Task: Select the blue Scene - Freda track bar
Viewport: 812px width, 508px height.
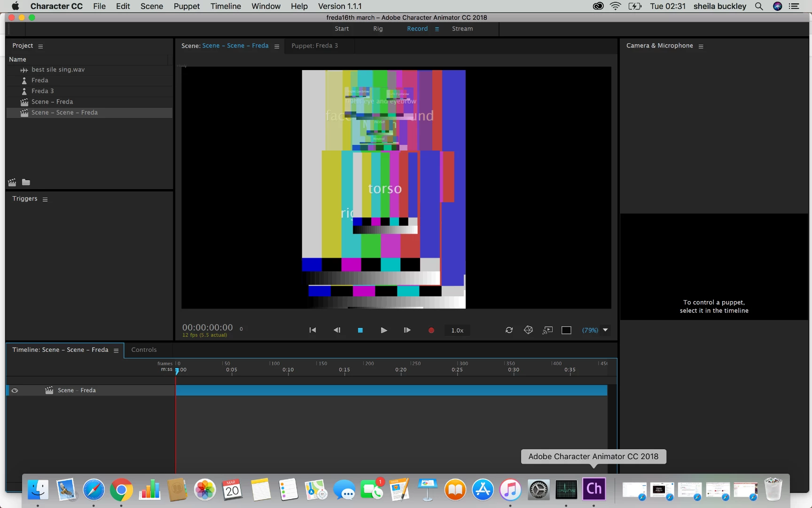Action: [391, 390]
